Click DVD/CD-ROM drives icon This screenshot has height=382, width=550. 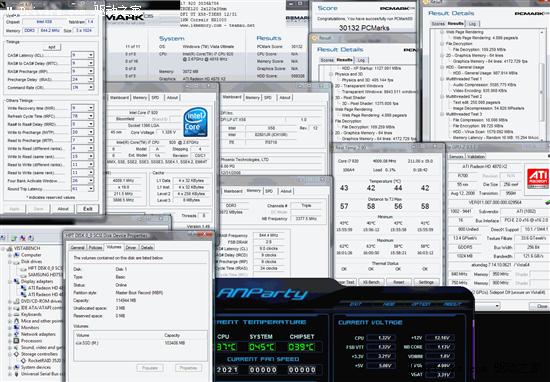tap(16, 301)
